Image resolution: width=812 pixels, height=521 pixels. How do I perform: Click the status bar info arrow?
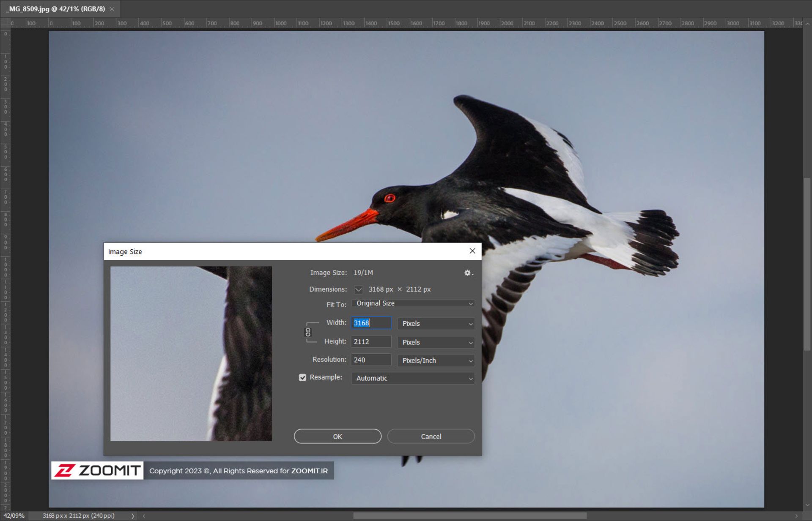click(133, 516)
